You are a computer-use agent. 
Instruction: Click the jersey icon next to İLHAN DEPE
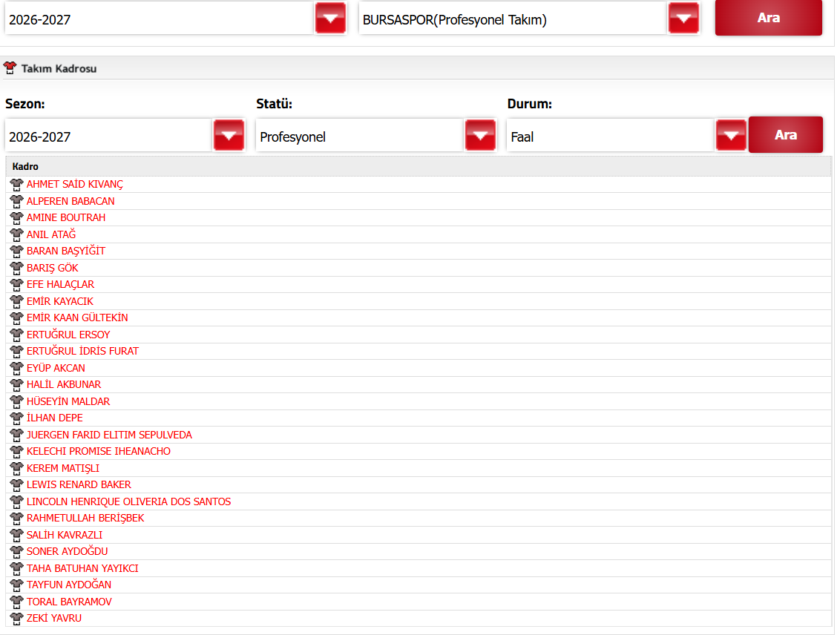[x=16, y=418]
